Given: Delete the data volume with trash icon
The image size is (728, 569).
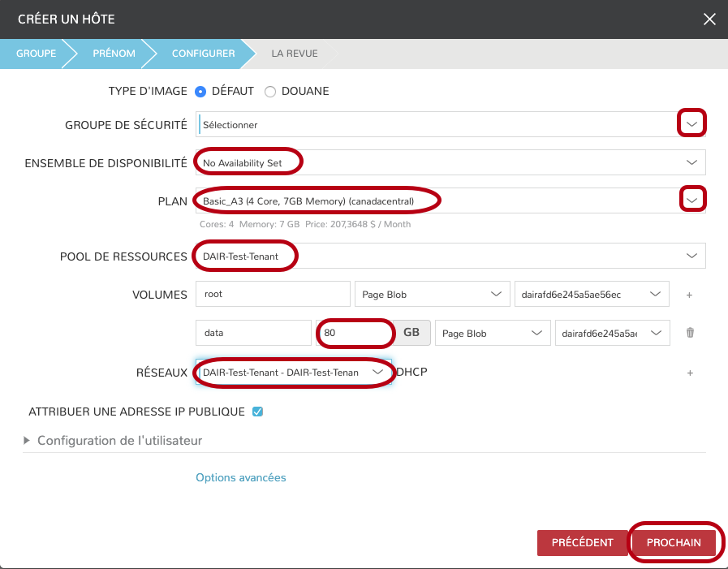Looking at the screenshot, I should [x=690, y=333].
